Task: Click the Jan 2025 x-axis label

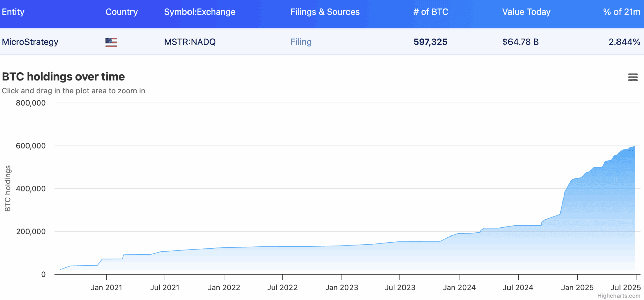Action: pyautogui.click(x=577, y=288)
